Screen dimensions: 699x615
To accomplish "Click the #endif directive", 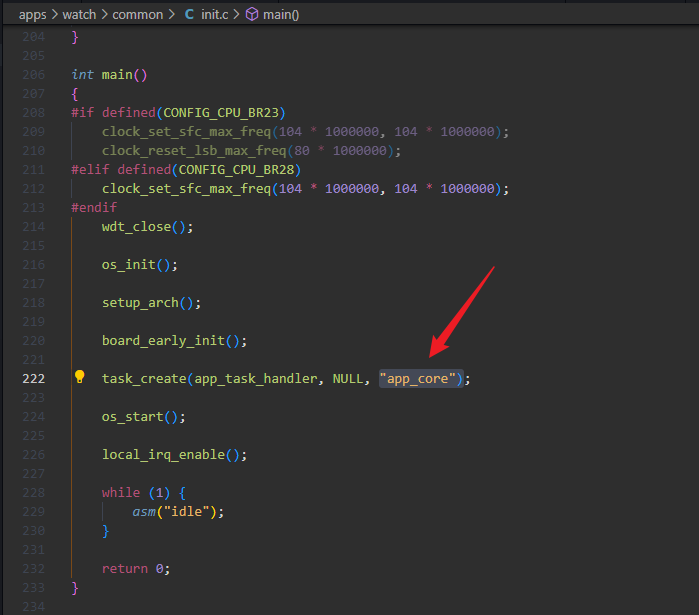I will [x=94, y=208].
